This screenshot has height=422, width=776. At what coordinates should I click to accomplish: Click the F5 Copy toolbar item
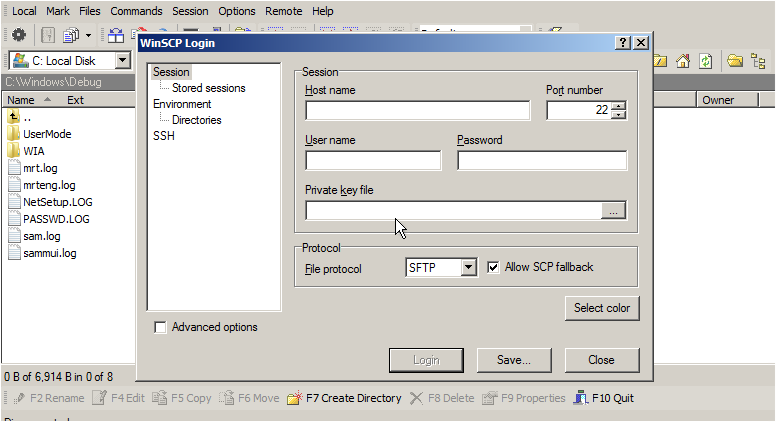pyautogui.click(x=182, y=398)
